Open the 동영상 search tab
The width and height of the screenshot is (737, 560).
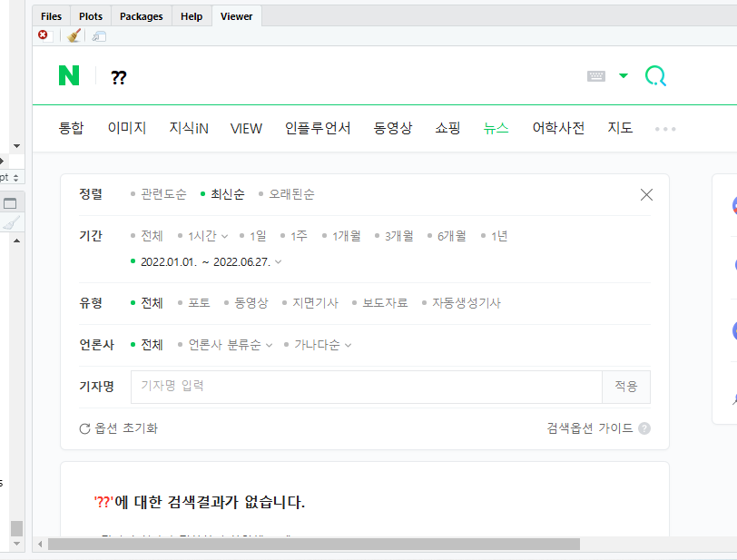point(392,128)
